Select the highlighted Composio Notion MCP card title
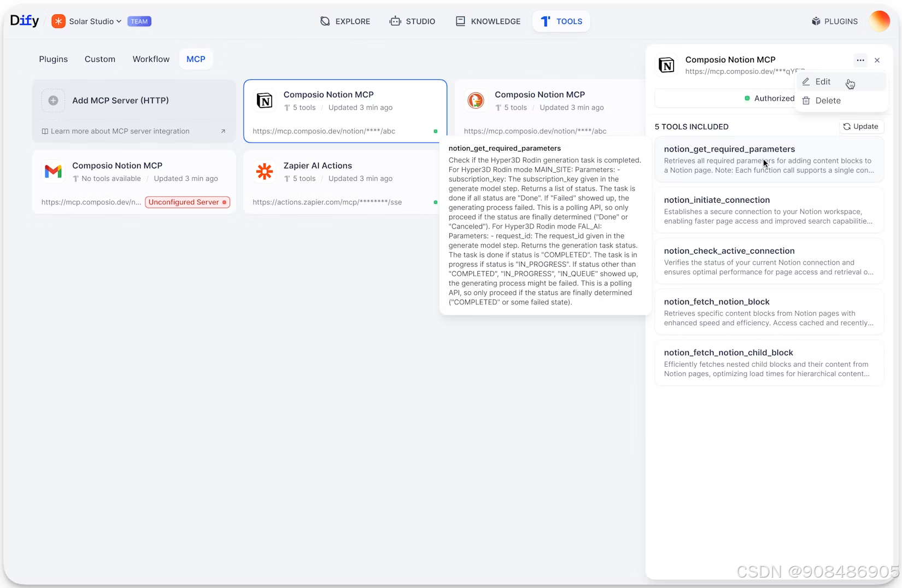This screenshot has width=902, height=588. point(329,95)
